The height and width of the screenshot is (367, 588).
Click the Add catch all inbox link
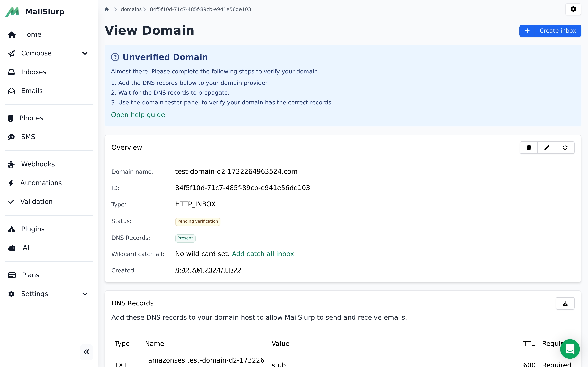pyautogui.click(x=263, y=254)
